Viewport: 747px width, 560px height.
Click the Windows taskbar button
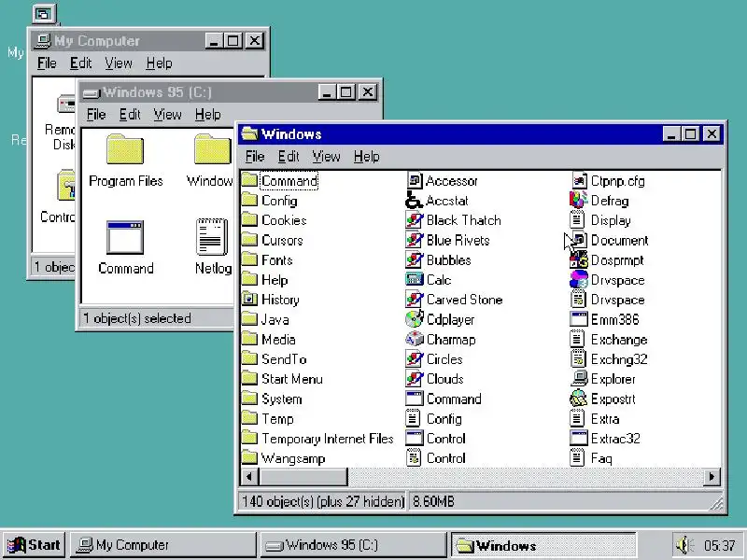(543, 545)
